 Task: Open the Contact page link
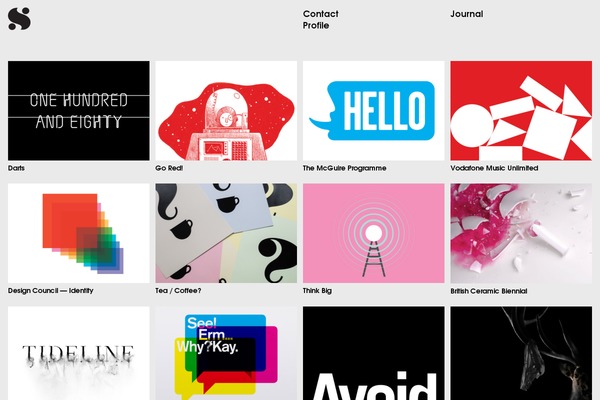[x=320, y=14]
